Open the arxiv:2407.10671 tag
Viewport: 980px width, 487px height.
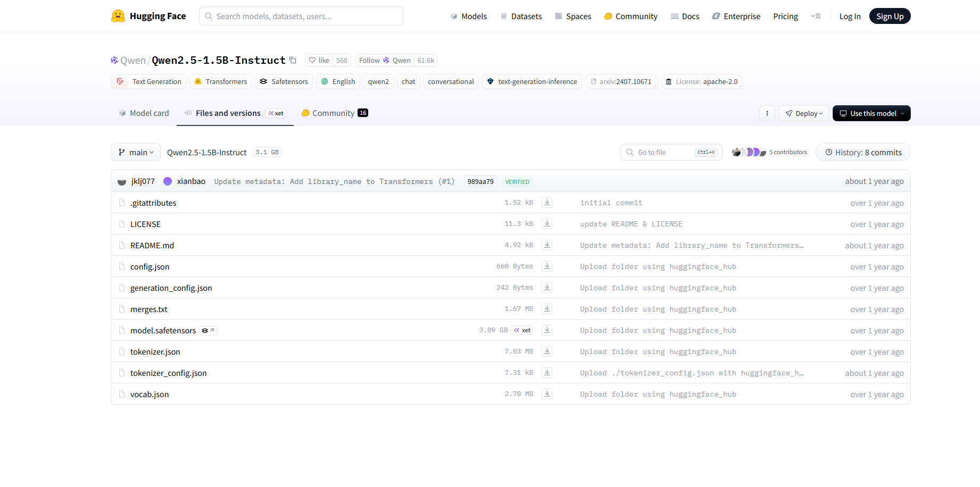pos(621,81)
